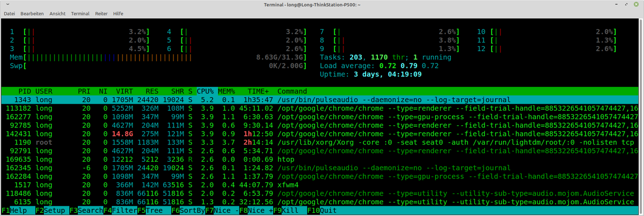The width and height of the screenshot is (644, 216).
Task: Open the Hilfe menu
Action: (118, 13)
